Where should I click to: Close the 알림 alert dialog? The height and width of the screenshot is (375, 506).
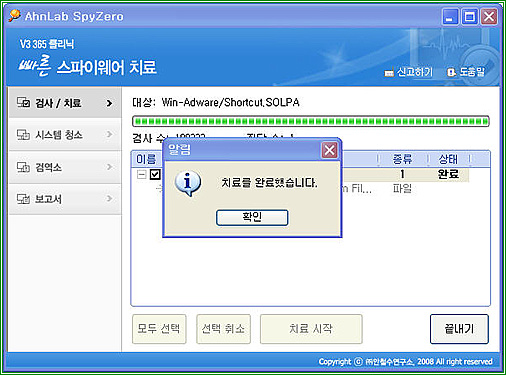click(x=329, y=150)
